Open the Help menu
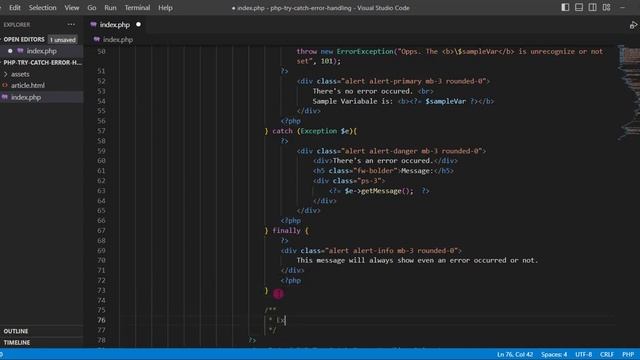 point(165,8)
